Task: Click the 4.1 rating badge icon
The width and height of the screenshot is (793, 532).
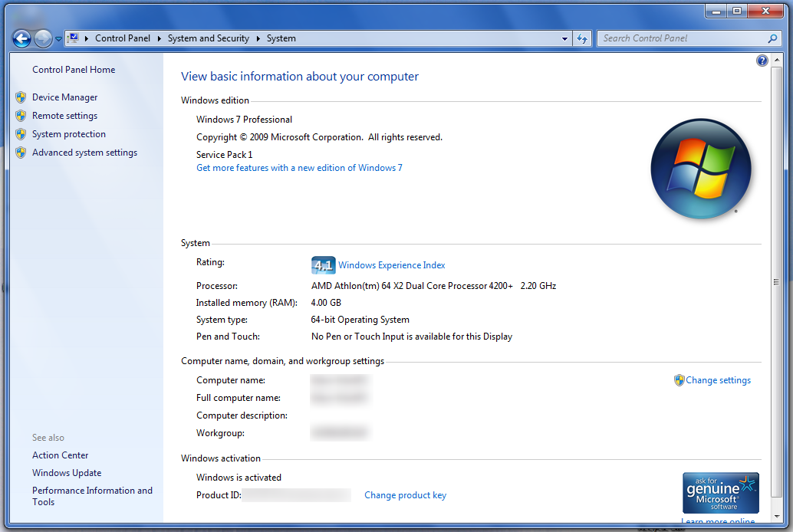Action: click(x=323, y=265)
